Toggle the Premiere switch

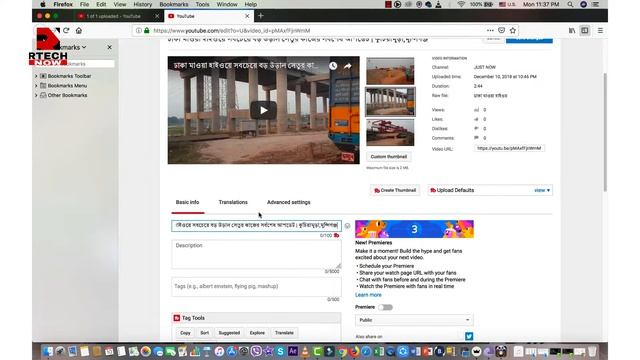pos(385,307)
